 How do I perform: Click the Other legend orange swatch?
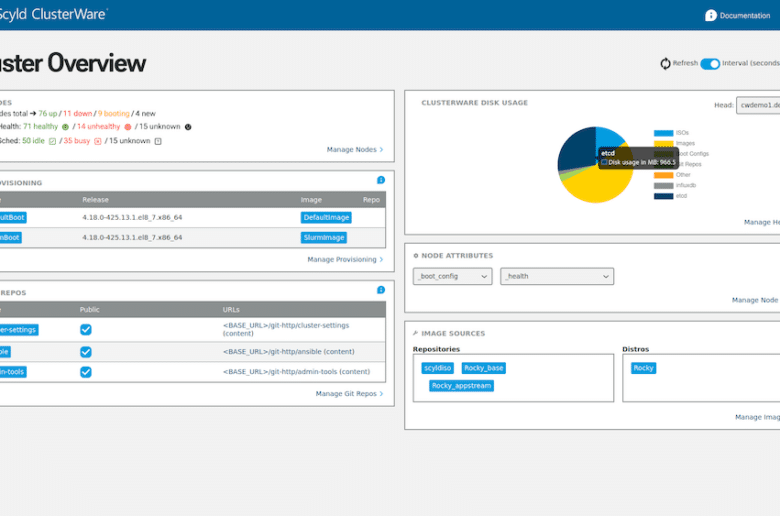tap(664, 175)
